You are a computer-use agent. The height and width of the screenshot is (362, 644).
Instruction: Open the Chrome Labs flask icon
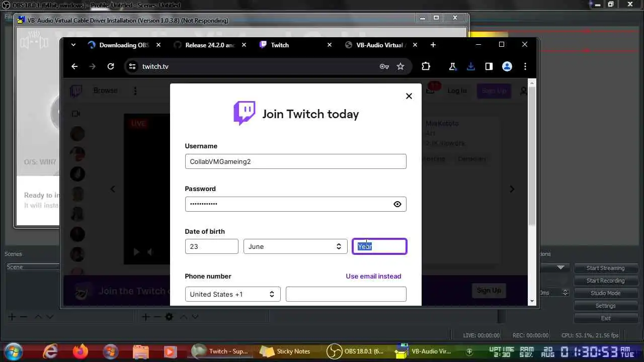[452, 66]
